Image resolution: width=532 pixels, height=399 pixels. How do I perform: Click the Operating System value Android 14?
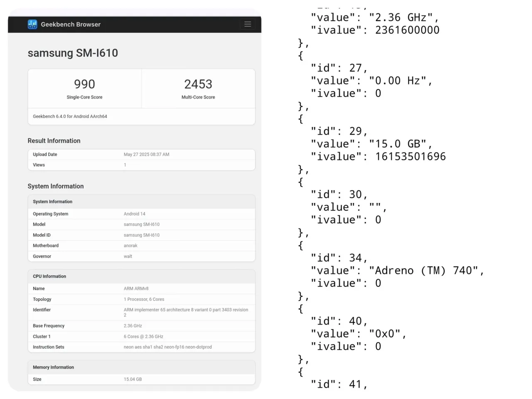point(134,214)
